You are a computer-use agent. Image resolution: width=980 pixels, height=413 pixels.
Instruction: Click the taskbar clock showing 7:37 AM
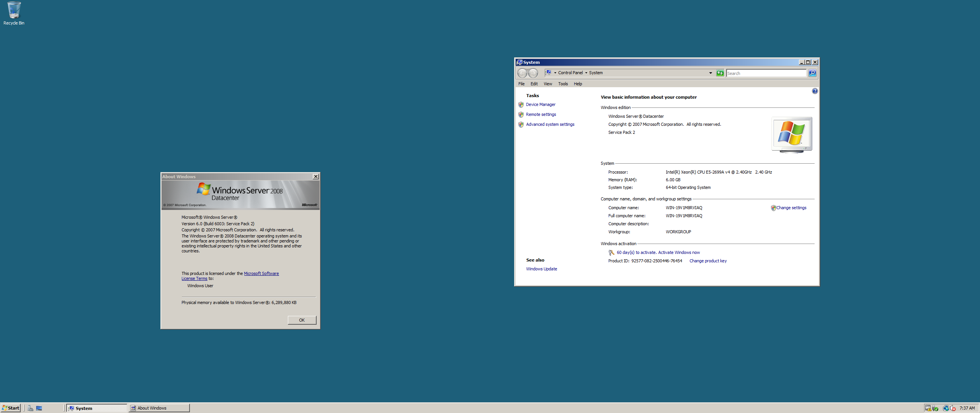967,408
